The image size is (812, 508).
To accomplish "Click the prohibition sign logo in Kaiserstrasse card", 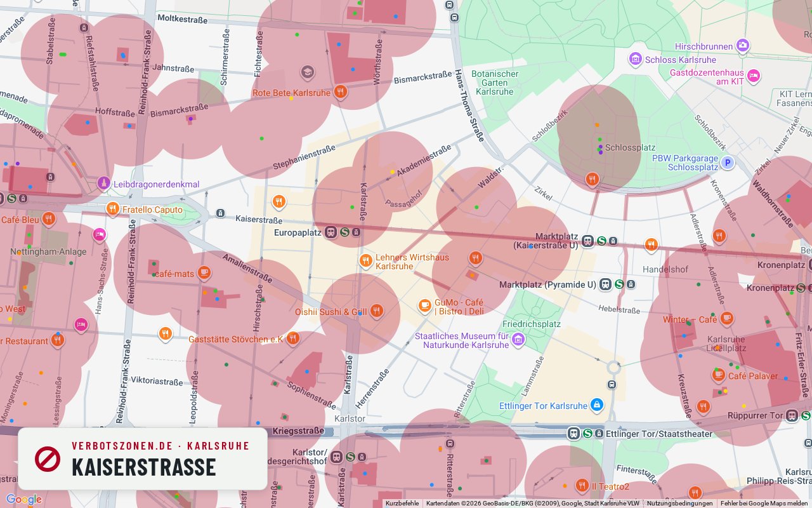I will pos(48,458).
